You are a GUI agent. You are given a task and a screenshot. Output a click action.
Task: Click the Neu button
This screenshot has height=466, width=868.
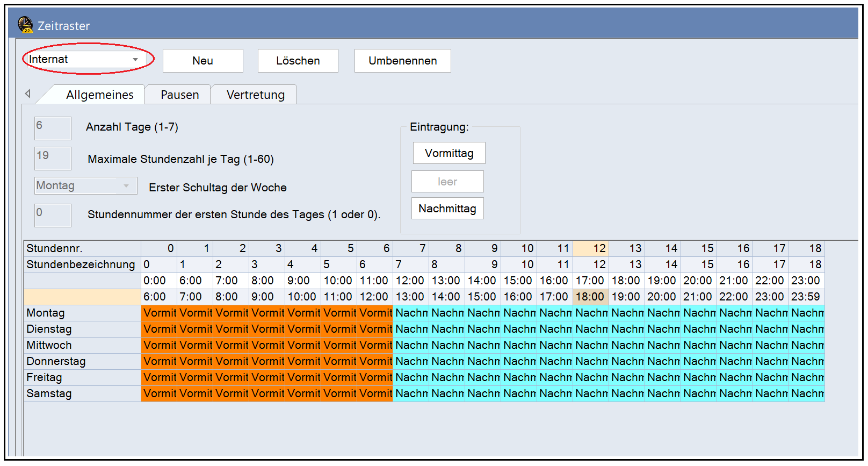tap(202, 61)
